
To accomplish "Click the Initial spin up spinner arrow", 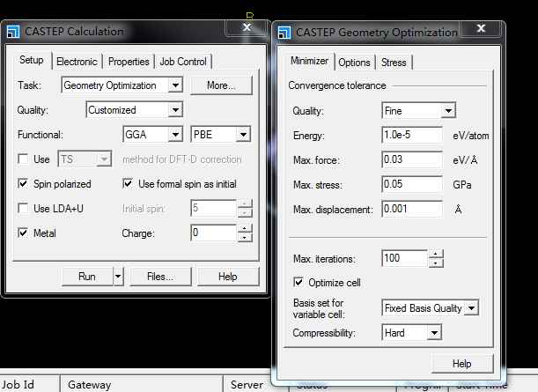I will point(245,203).
